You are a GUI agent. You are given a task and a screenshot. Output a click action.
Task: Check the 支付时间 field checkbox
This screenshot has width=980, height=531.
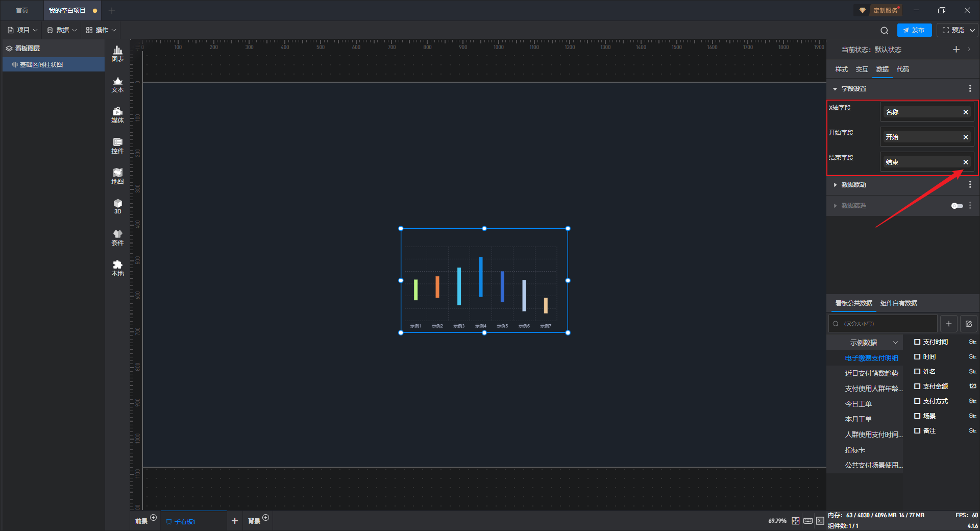pos(917,342)
